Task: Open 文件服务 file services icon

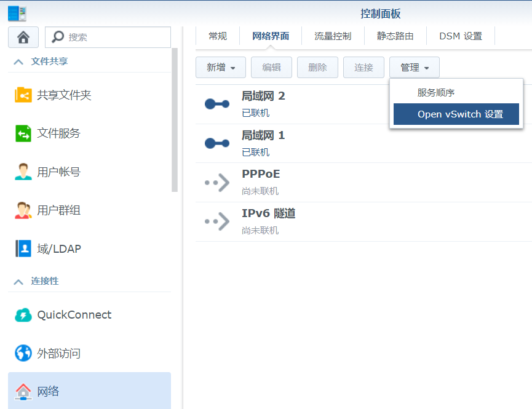Action: pyautogui.click(x=23, y=133)
